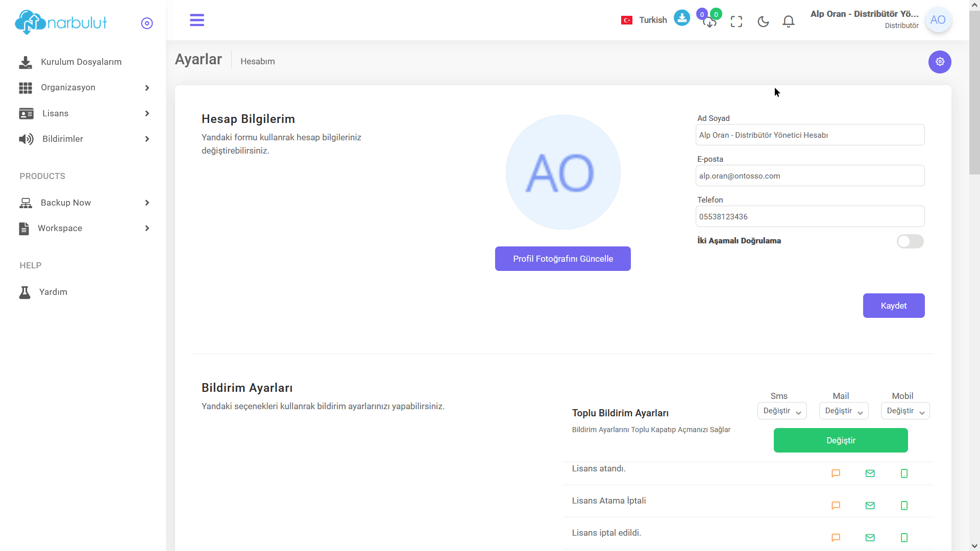The height and width of the screenshot is (551, 980).
Task: Click Profil Fotoğrafını Güncelle button
Action: coord(563,259)
